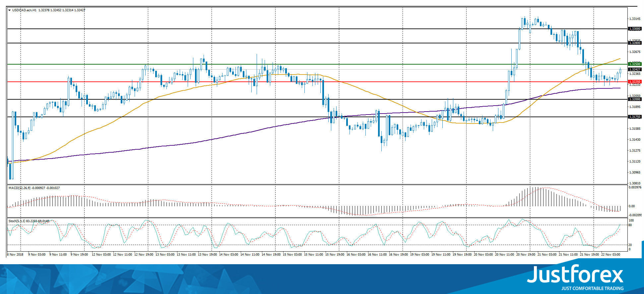This screenshot has height=294, width=644.
Task: Click the 13 Nov 11:00 time axis label
Action: point(186,255)
